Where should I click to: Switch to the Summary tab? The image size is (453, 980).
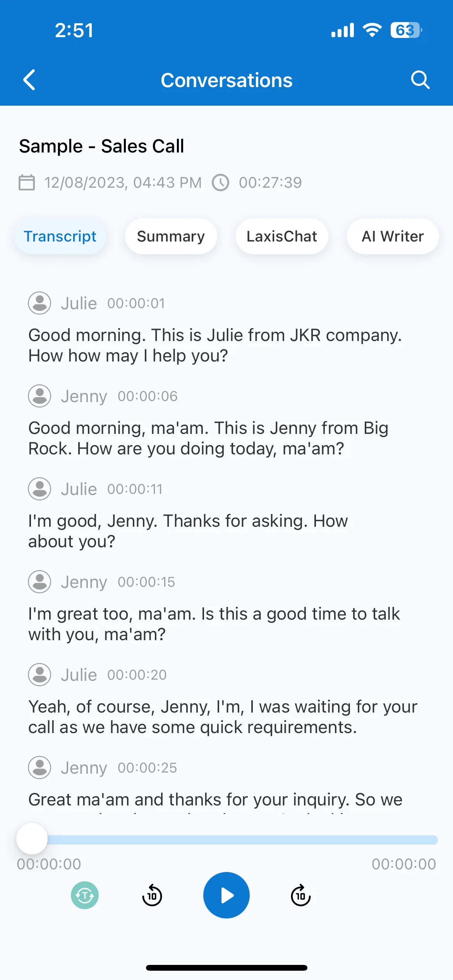171,236
